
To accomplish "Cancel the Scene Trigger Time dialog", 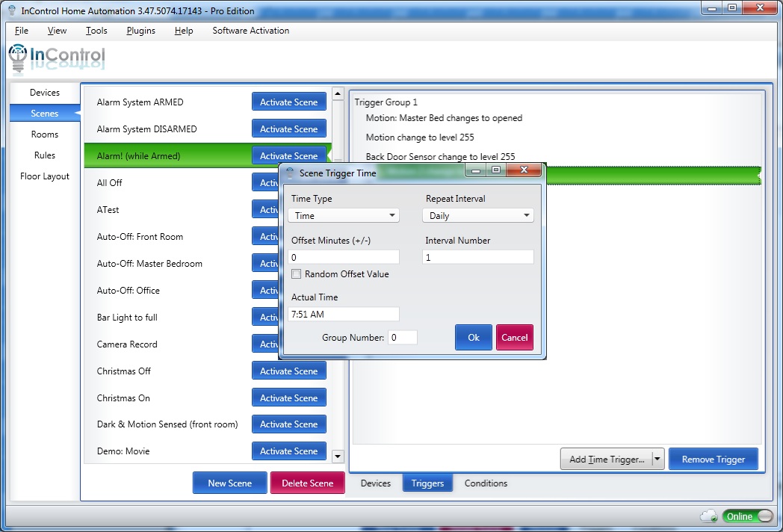I will pyautogui.click(x=514, y=338).
